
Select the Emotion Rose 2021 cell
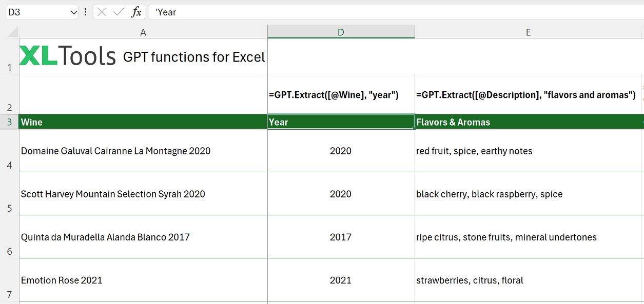(x=143, y=280)
